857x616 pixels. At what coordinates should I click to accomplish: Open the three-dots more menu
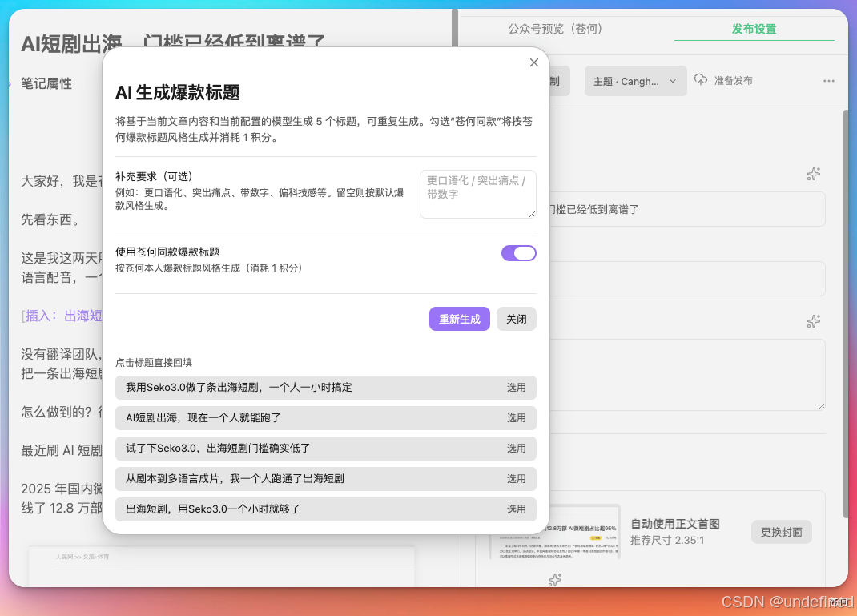point(829,81)
